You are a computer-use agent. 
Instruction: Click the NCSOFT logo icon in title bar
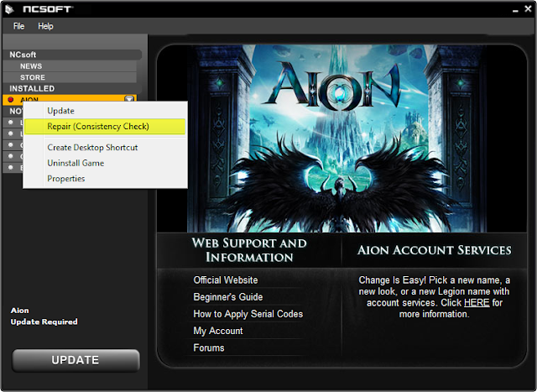point(9,9)
